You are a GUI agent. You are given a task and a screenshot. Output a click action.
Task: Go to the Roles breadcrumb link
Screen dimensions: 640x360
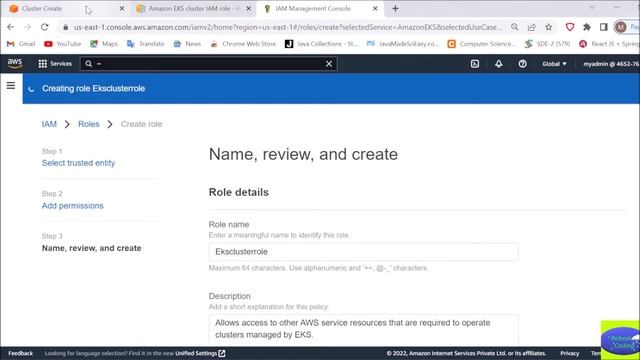(x=89, y=124)
